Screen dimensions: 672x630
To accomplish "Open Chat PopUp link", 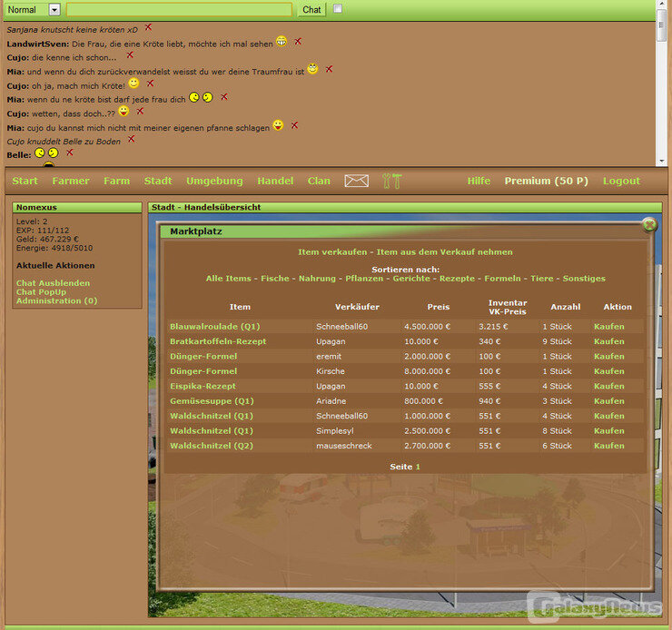I will (41, 292).
